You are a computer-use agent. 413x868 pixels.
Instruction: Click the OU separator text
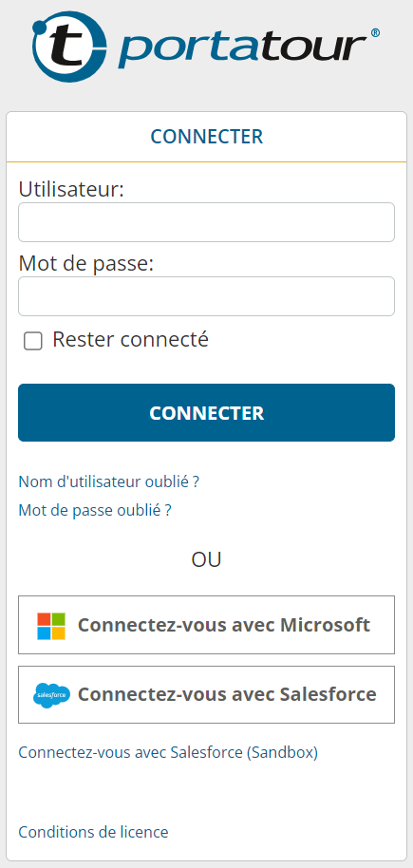[x=207, y=559]
